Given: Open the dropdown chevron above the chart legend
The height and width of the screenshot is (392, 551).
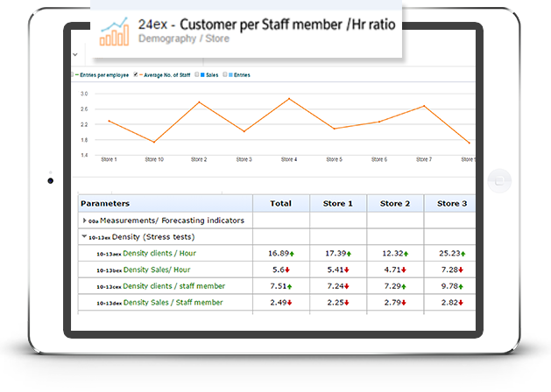Looking at the screenshot, I should [x=74, y=53].
